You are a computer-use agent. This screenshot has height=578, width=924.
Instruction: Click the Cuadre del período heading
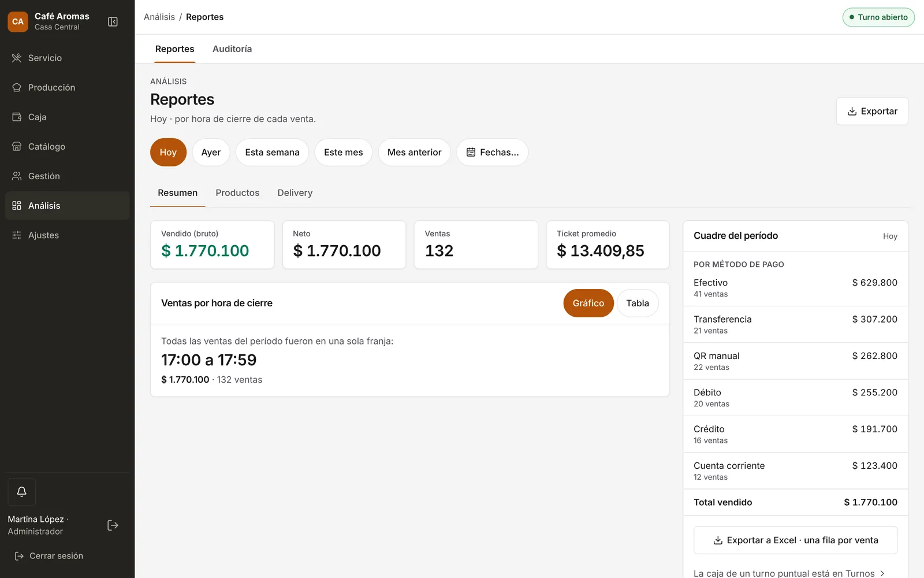click(736, 236)
